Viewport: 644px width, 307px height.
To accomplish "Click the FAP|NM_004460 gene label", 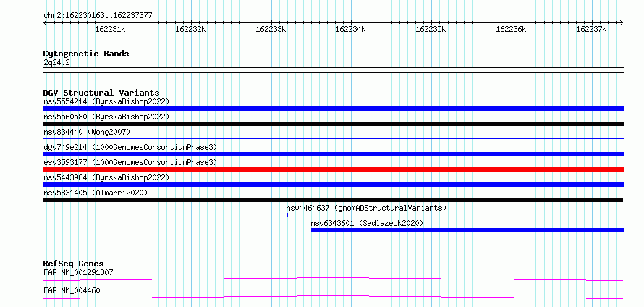I will click(x=72, y=290).
